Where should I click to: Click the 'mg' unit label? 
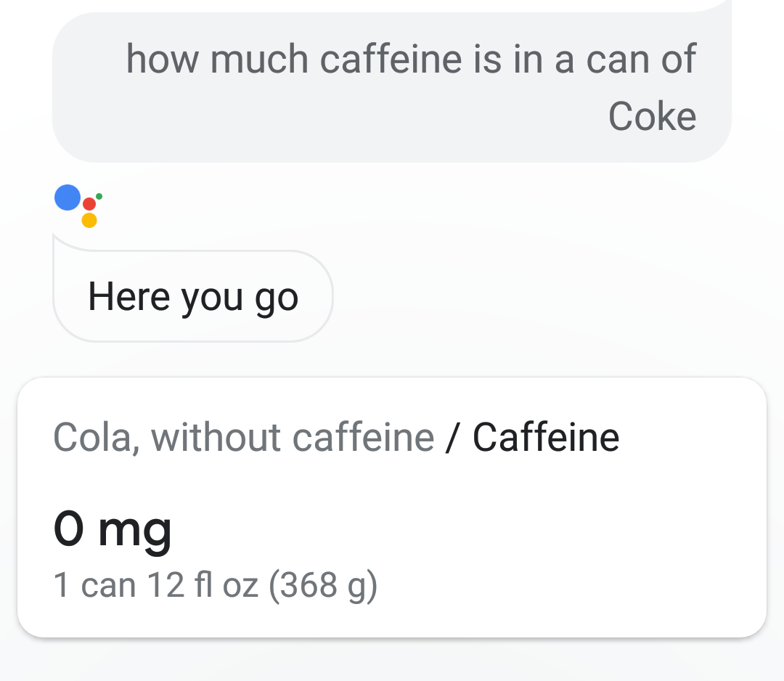135,532
